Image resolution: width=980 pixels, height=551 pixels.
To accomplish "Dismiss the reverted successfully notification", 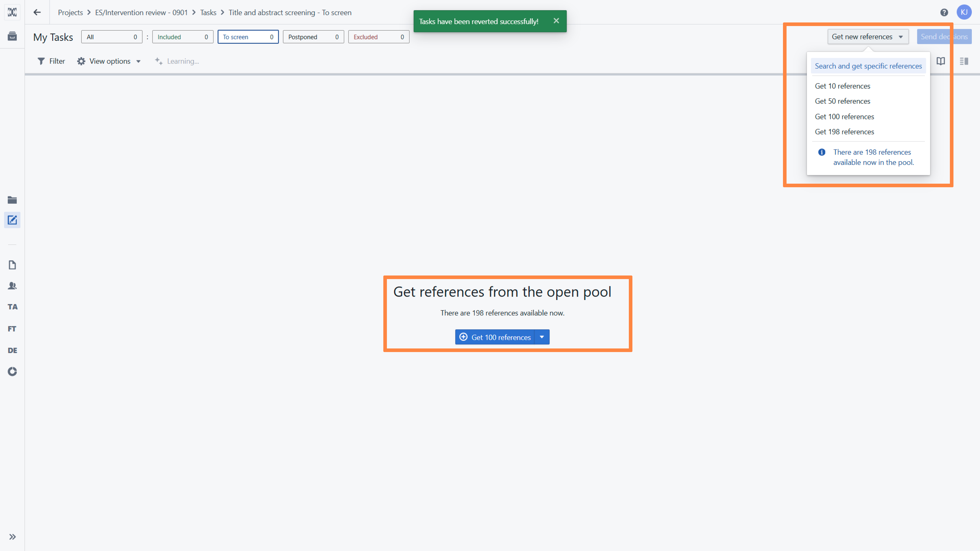I will click(x=556, y=21).
